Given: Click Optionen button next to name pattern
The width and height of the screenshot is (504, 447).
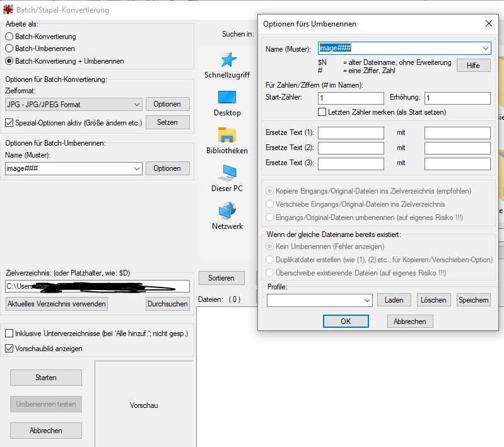Looking at the screenshot, I should (167, 168).
